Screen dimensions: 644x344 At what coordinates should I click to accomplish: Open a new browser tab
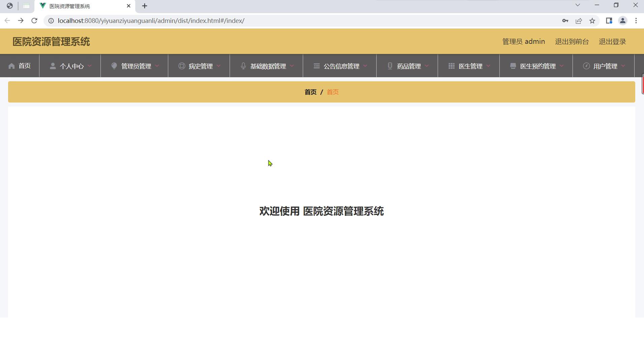click(x=145, y=6)
